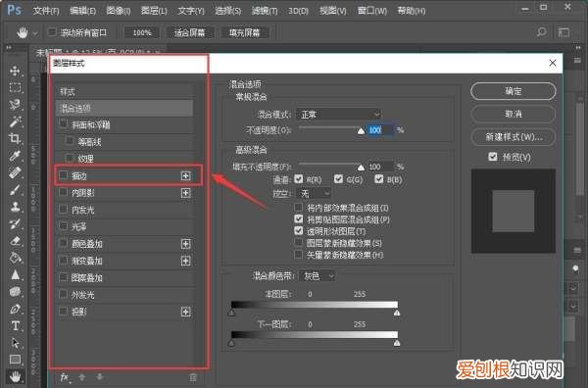Image resolution: width=588 pixels, height=388 pixels.
Task: Click the 不透明度 value input field
Action: (380, 130)
